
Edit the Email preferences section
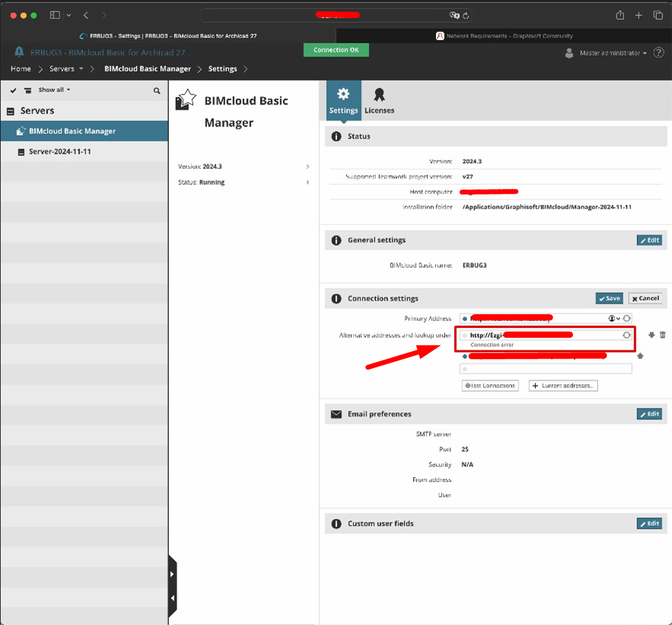click(x=649, y=414)
